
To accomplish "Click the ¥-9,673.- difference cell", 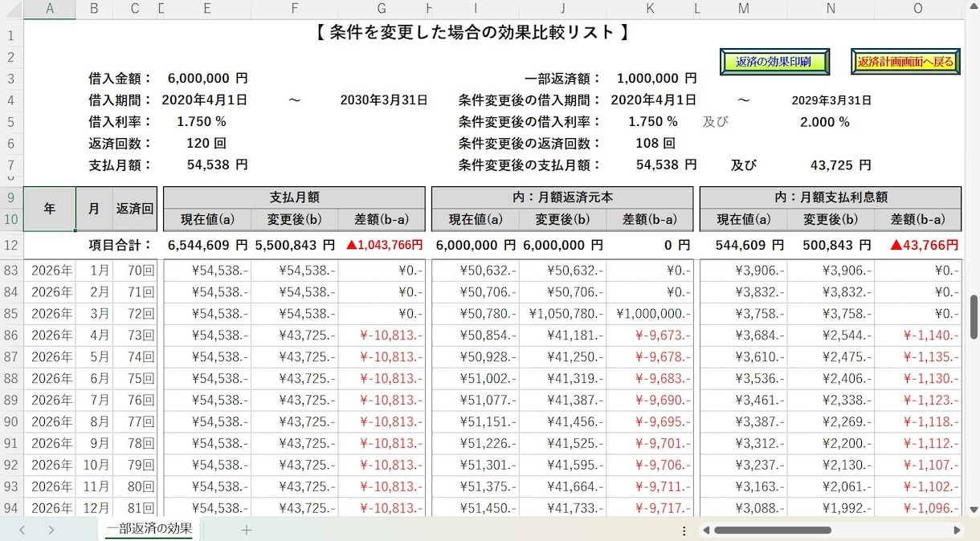I will (649, 335).
